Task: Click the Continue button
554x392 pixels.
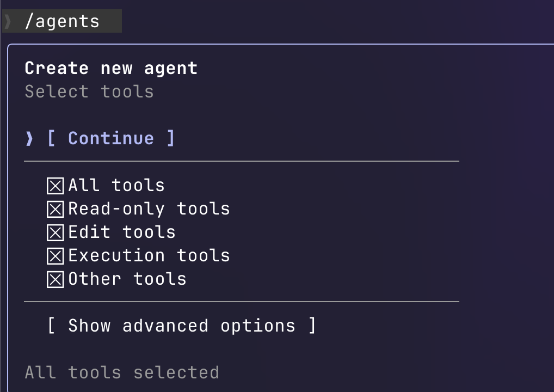Action: (111, 138)
